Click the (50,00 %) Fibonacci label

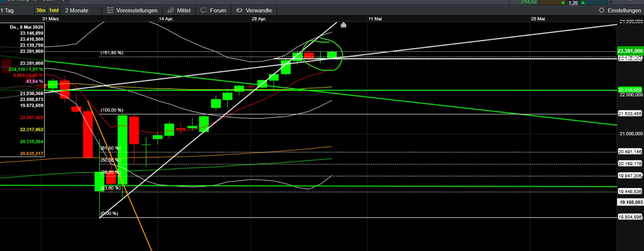110,160
